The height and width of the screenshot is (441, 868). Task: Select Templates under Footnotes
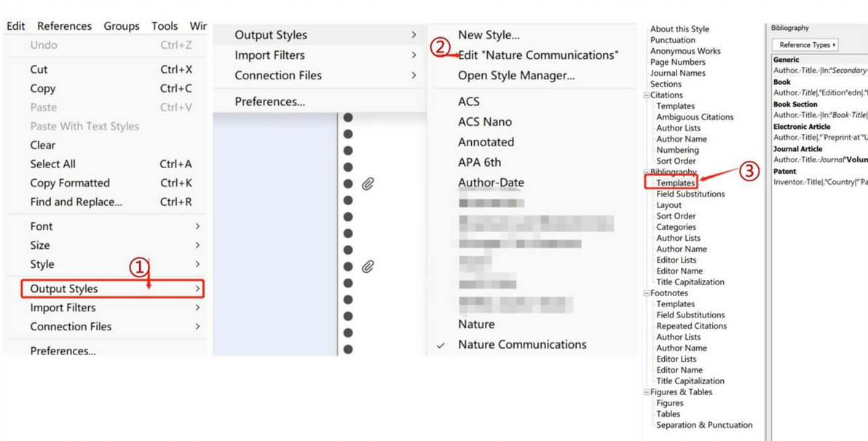(x=675, y=303)
